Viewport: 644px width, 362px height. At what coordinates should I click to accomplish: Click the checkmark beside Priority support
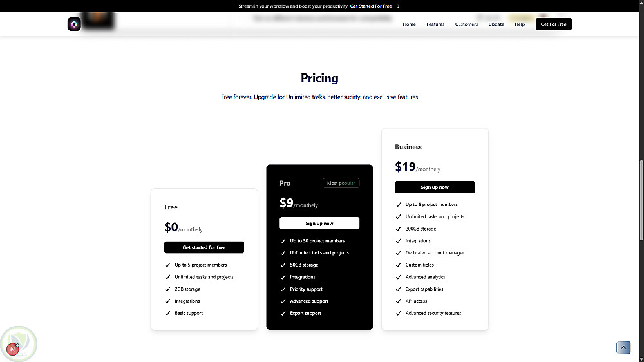[x=283, y=289]
